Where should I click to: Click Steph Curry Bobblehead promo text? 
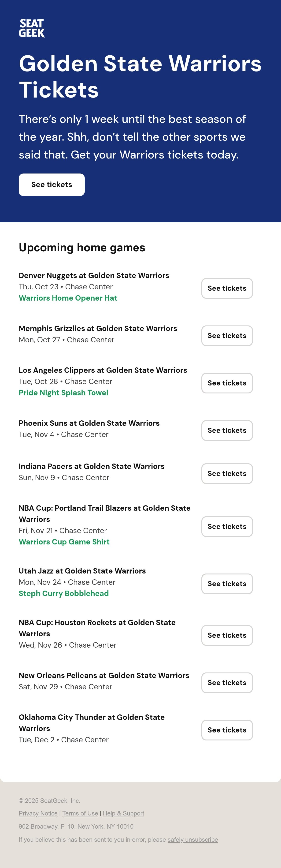click(x=64, y=593)
